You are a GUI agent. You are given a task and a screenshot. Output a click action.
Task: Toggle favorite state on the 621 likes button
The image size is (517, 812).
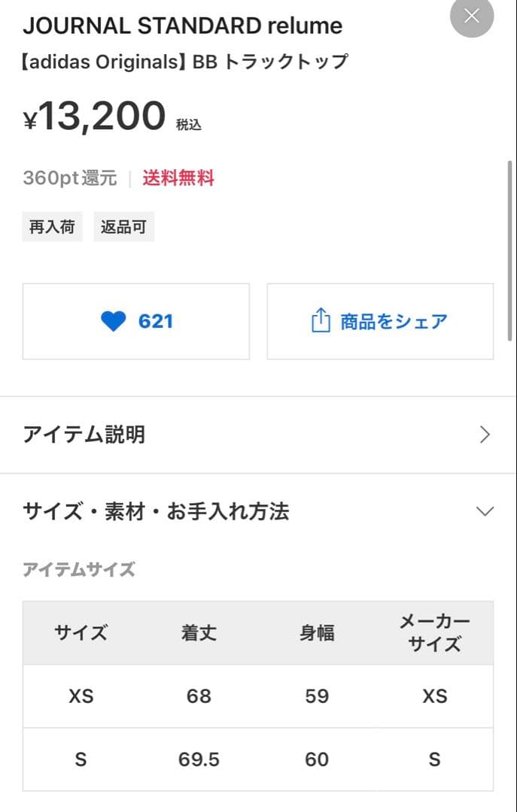[x=135, y=321]
